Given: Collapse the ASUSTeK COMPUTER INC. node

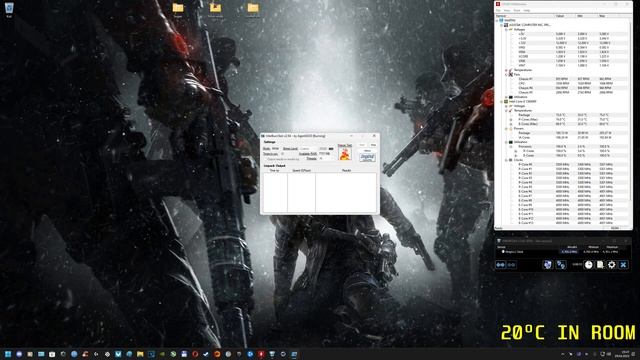Looking at the screenshot, I should [502, 25].
